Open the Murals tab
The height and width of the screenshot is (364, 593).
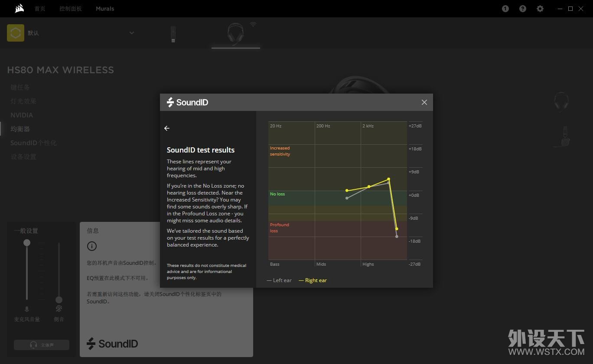click(105, 9)
